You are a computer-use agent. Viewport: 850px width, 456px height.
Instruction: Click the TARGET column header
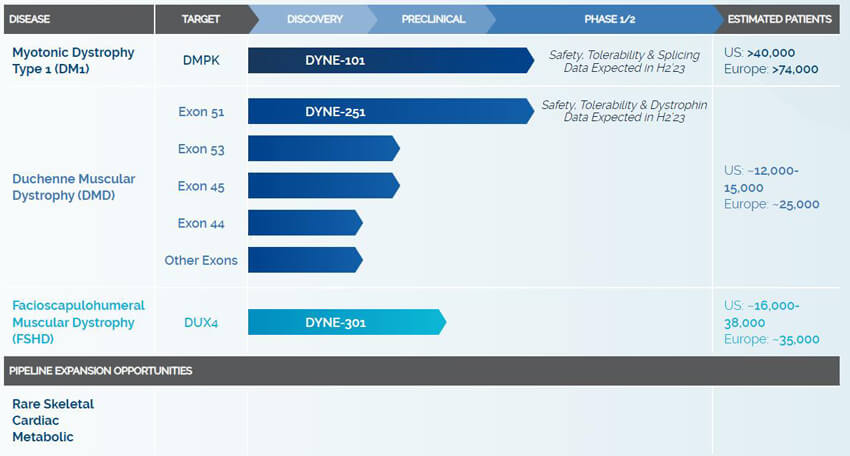[206, 19]
